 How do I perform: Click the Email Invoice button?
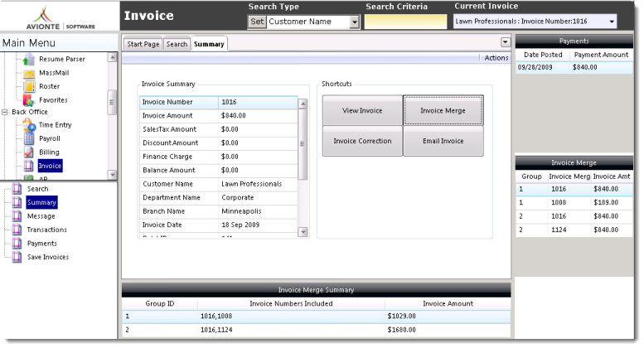coord(443,142)
